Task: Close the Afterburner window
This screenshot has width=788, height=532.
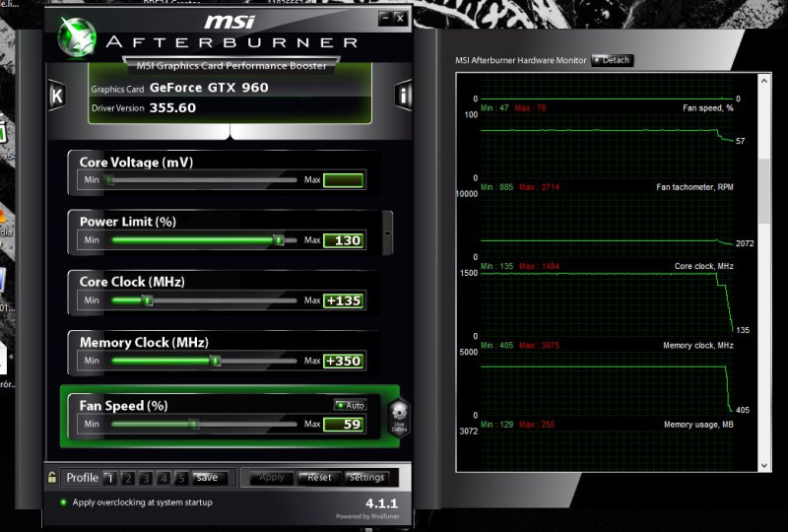Action: click(x=400, y=19)
